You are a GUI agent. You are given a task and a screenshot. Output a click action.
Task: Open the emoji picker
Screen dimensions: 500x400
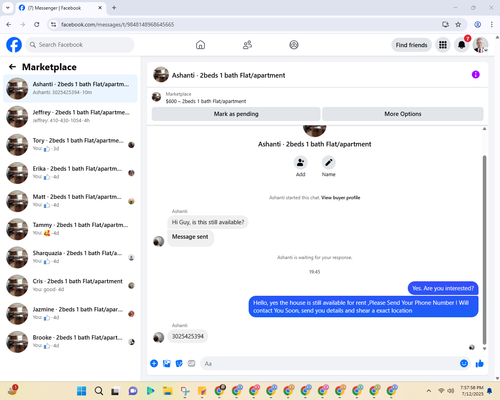[x=464, y=363]
